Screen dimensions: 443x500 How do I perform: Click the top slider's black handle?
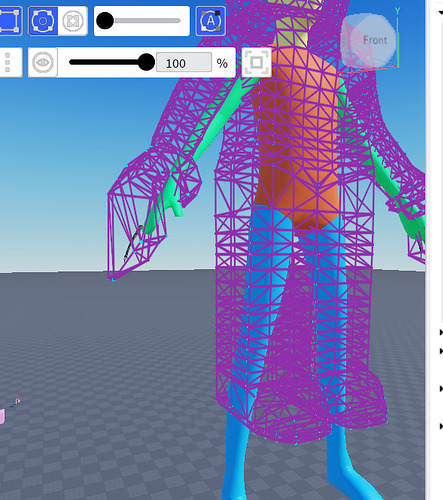point(105,21)
